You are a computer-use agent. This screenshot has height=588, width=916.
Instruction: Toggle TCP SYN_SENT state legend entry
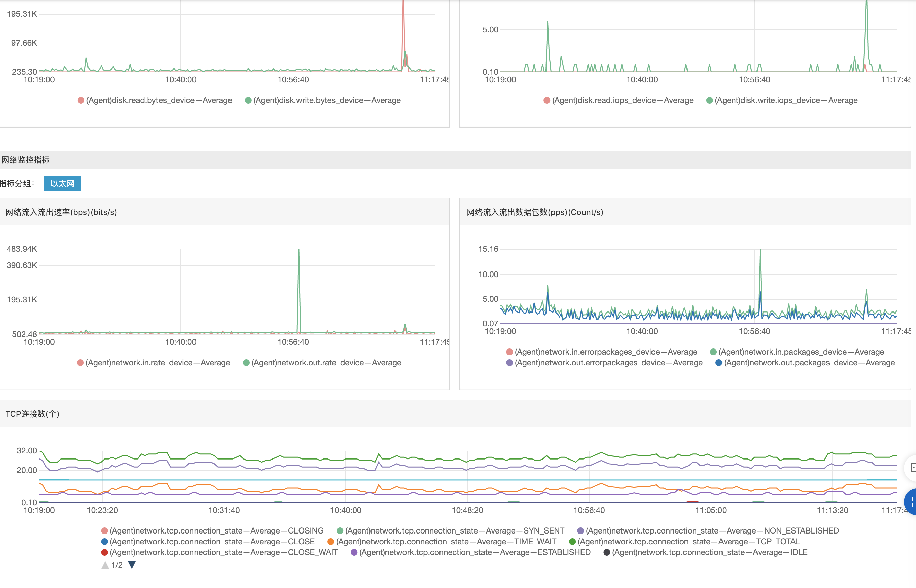tap(450, 531)
